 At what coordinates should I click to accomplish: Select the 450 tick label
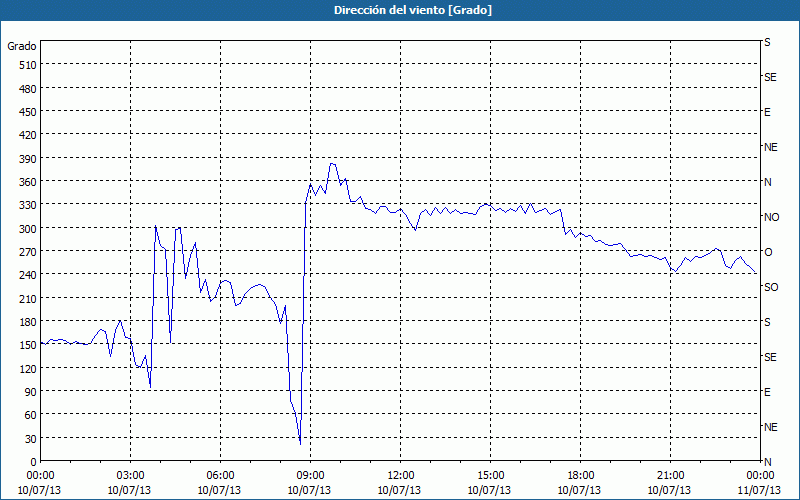point(28,112)
